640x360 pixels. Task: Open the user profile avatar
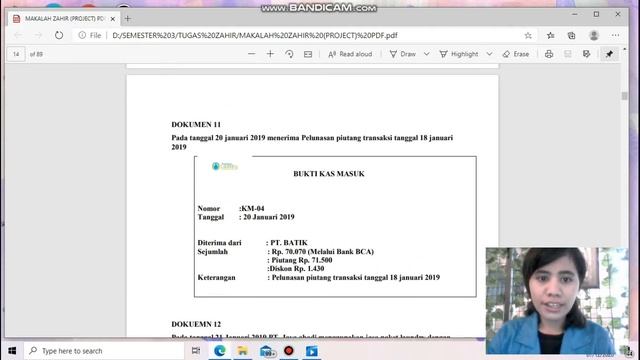tap(593, 35)
